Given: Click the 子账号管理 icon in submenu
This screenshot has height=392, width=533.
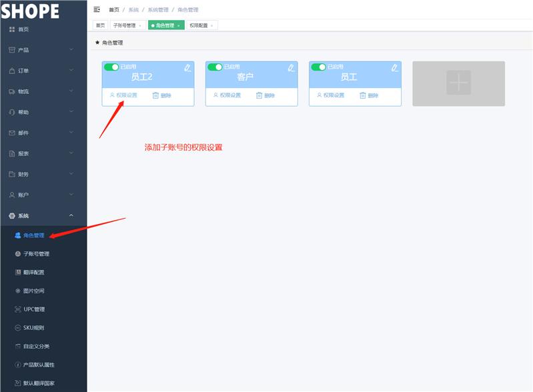Looking at the screenshot, I should (x=17, y=254).
